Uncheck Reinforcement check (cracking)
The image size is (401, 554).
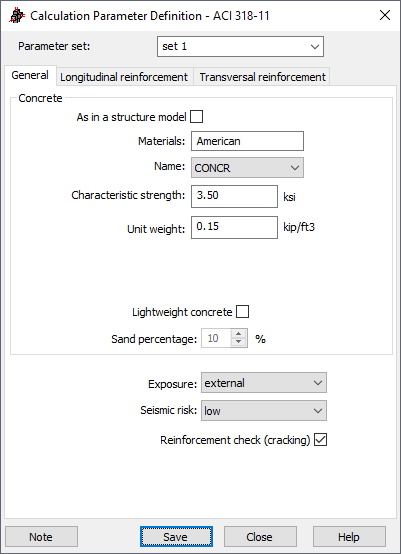click(320, 440)
